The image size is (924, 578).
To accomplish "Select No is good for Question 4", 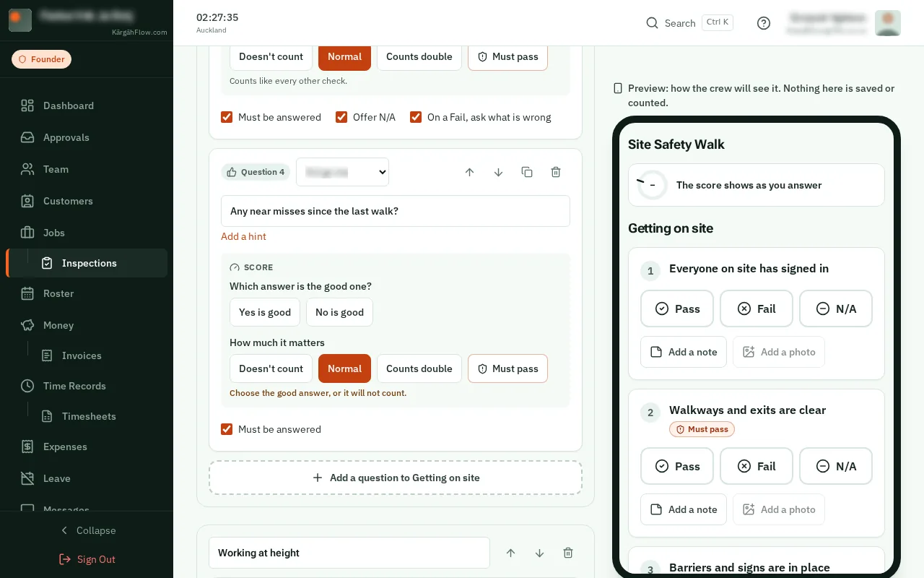I will [339, 312].
